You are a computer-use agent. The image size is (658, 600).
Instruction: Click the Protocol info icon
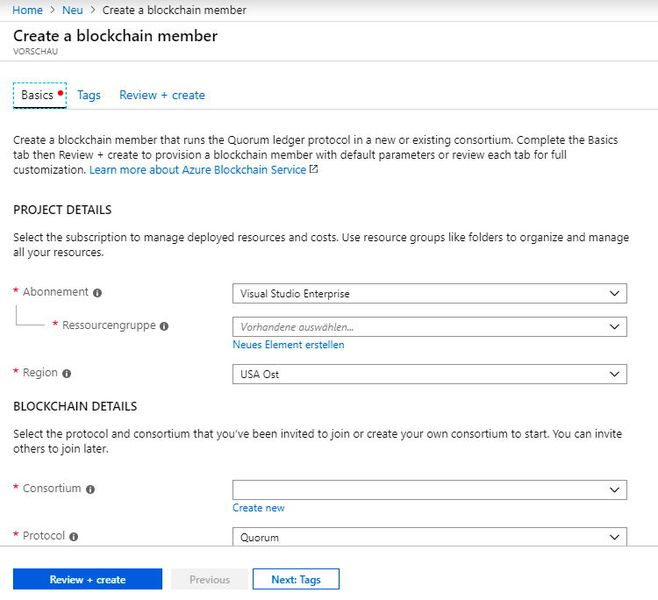click(x=74, y=537)
